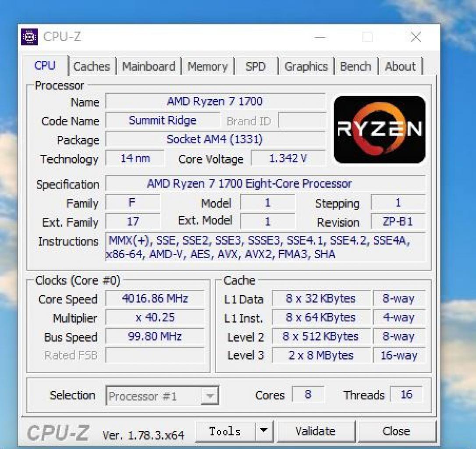This screenshot has width=476, height=449.
Task: Click the L1 Inst. 4-way associativity field
Action: click(399, 317)
